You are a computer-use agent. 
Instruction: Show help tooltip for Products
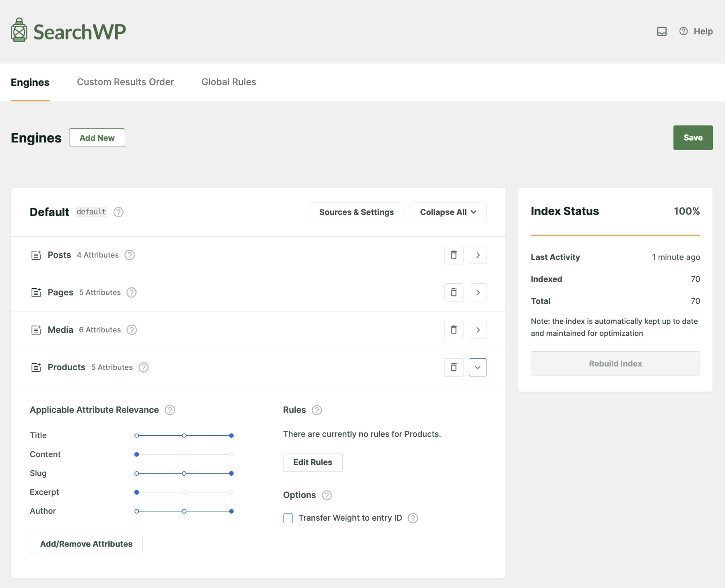[144, 367]
